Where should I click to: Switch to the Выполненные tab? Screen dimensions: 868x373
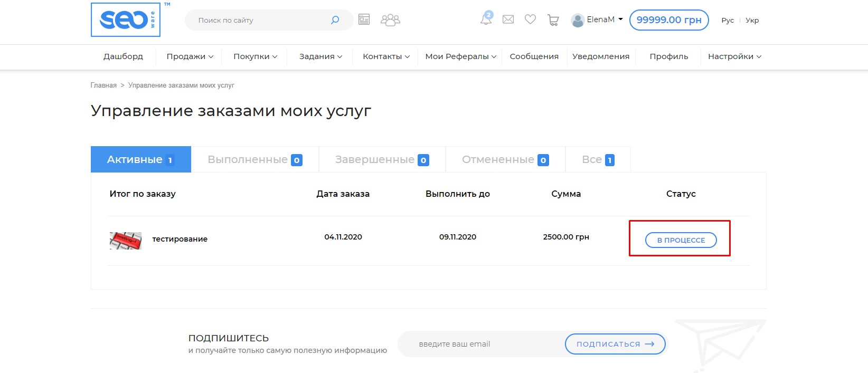pyautogui.click(x=254, y=159)
